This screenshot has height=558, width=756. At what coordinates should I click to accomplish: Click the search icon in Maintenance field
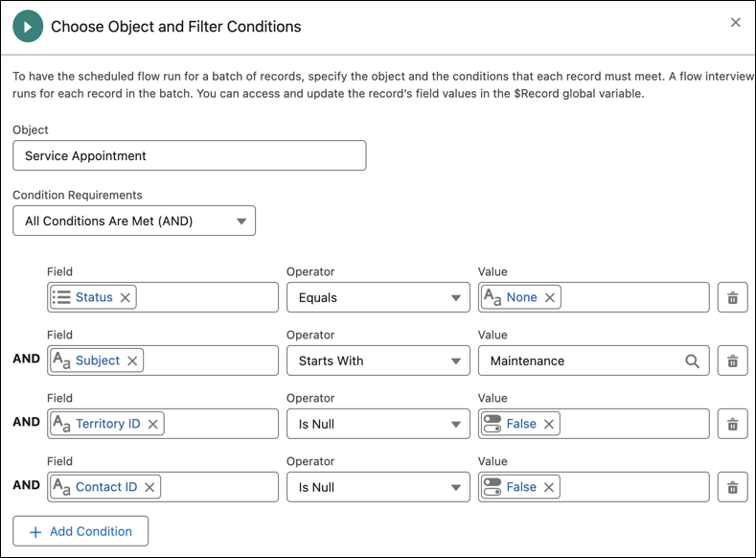692,360
